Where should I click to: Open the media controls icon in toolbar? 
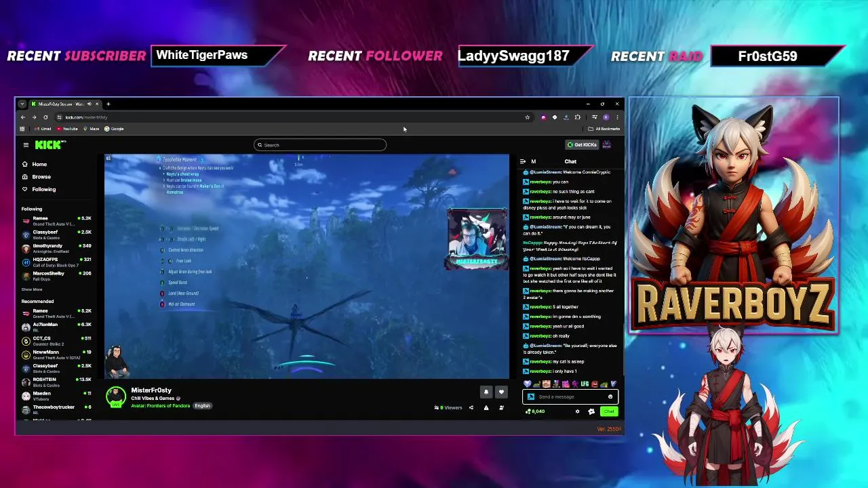(594, 117)
